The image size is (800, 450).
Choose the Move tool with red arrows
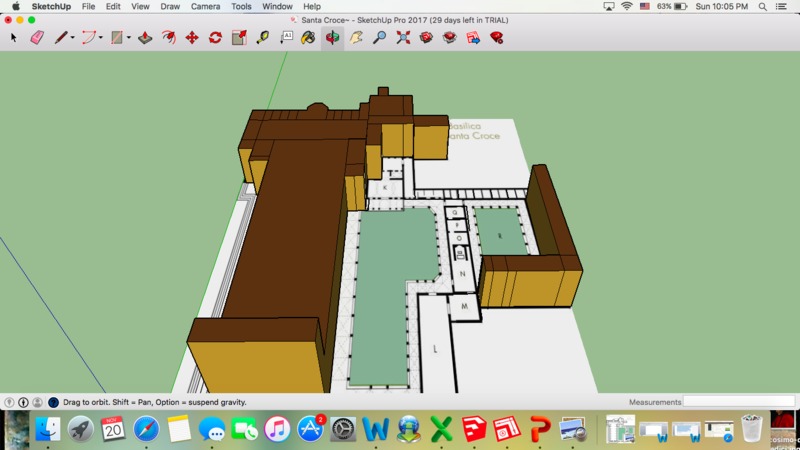192,37
